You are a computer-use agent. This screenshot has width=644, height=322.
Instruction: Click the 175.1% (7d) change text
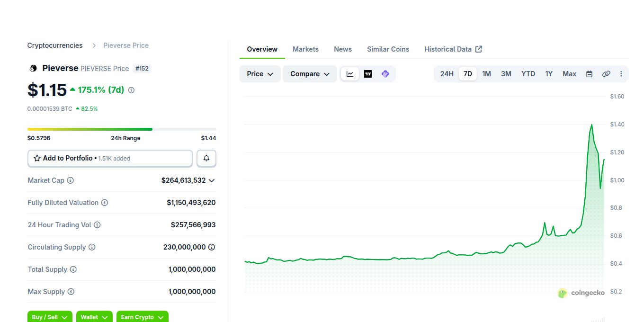point(101,89)
